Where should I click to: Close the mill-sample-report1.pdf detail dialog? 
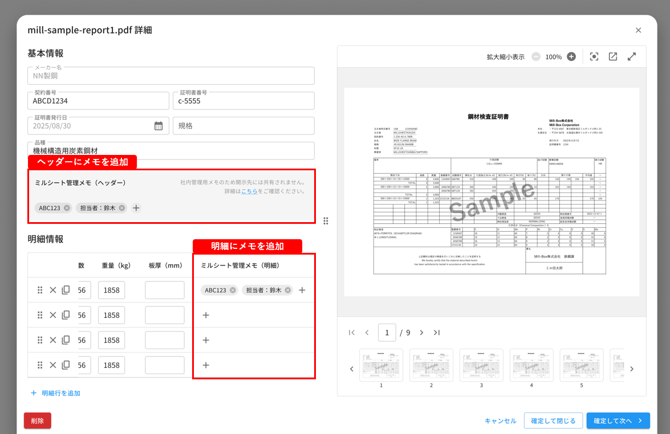(638, 30)
